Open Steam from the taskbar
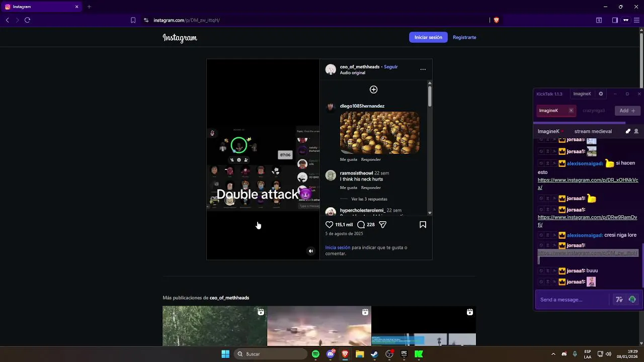644x362 pixels. [x=374, y=354]
